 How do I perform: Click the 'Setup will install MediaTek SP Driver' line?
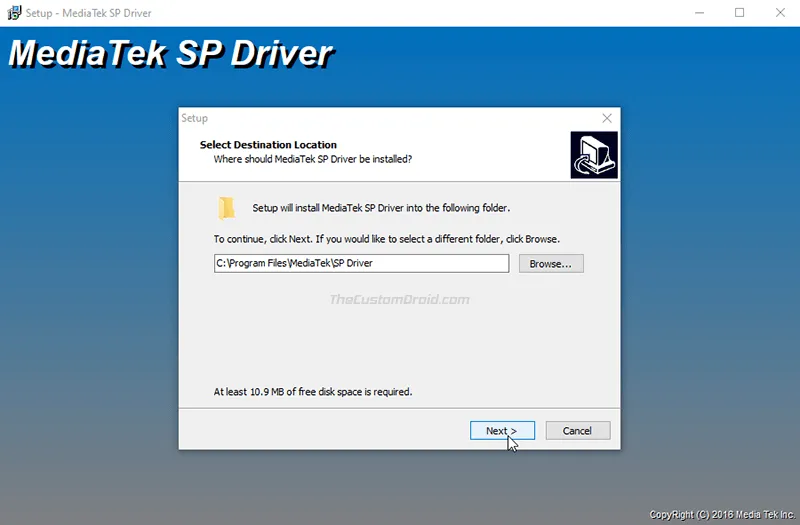pyautogui.click(x=381, y=208)
